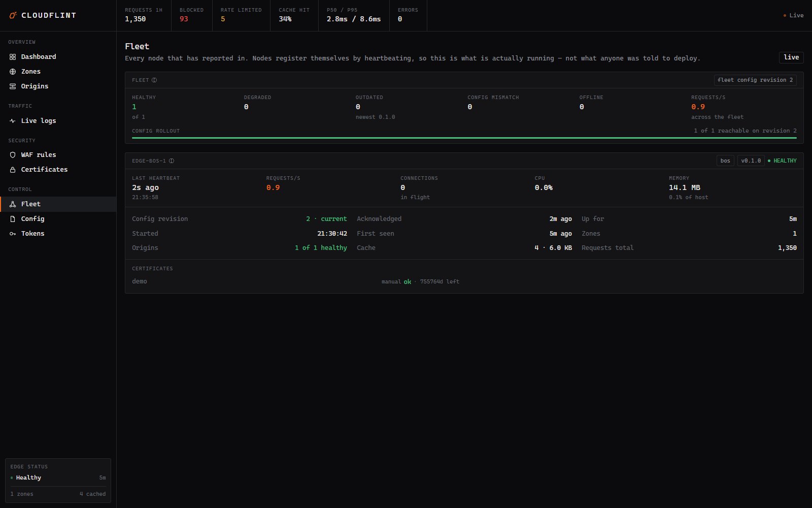The height and width of the screenshot is (508, 812).
Task: Click the HEALTHY status badge for edge-bos-1
Action: (x=782, y=161)
